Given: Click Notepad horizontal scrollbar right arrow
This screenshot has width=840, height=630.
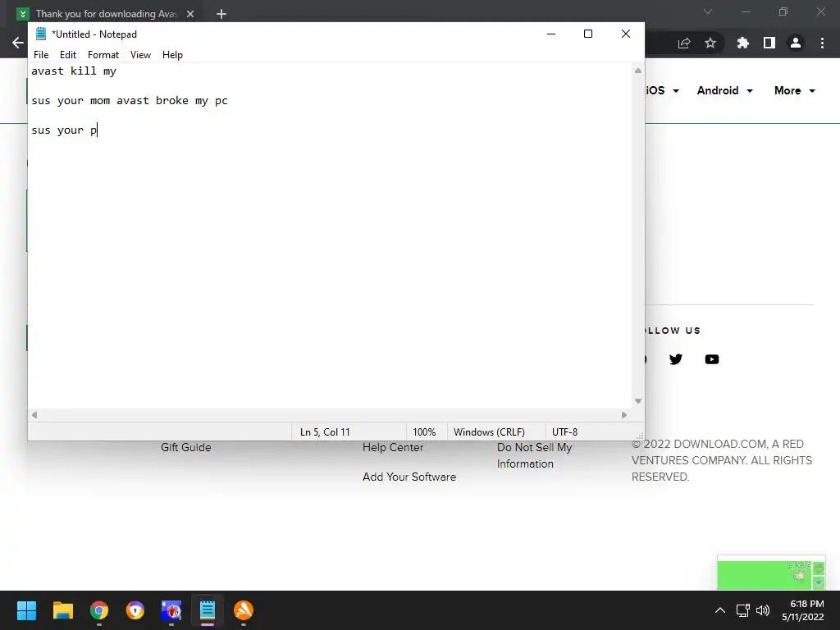Looking at the screenshot, I should (x=624, y=415).
